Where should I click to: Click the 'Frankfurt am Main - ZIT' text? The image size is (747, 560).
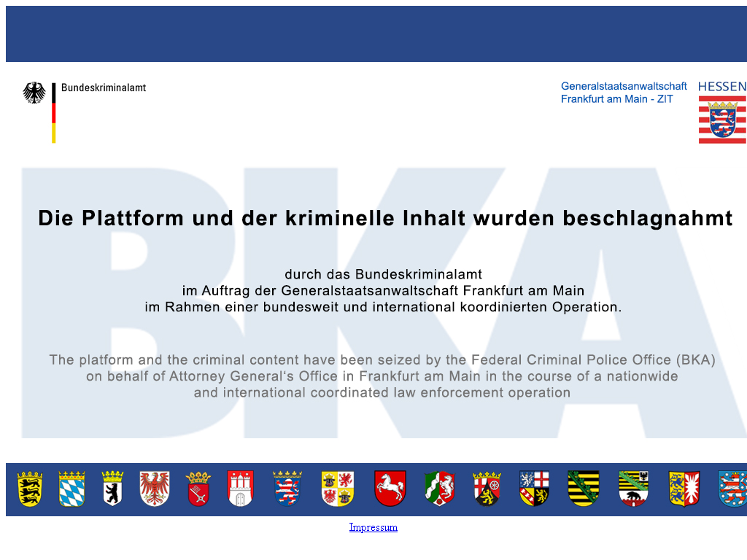coord(617,99)
